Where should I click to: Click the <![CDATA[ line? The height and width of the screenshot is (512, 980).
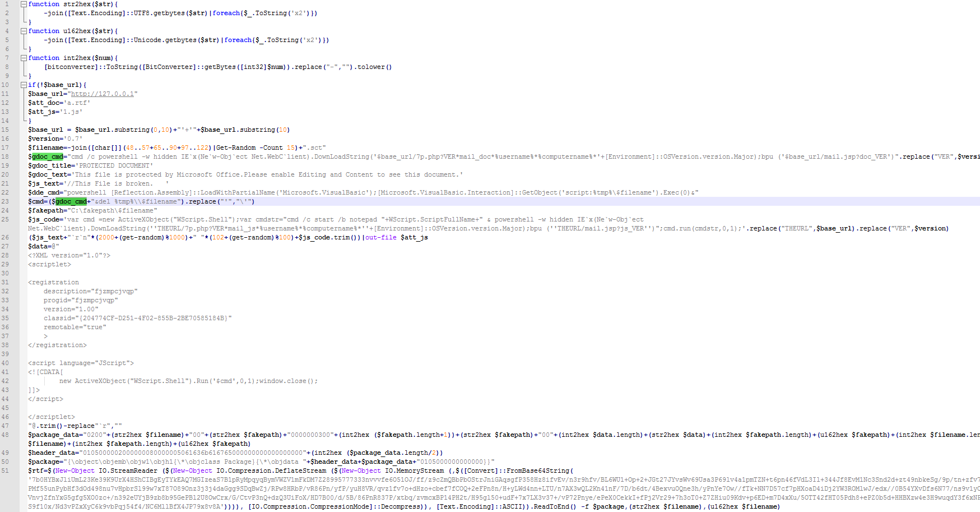pos(45,372)
